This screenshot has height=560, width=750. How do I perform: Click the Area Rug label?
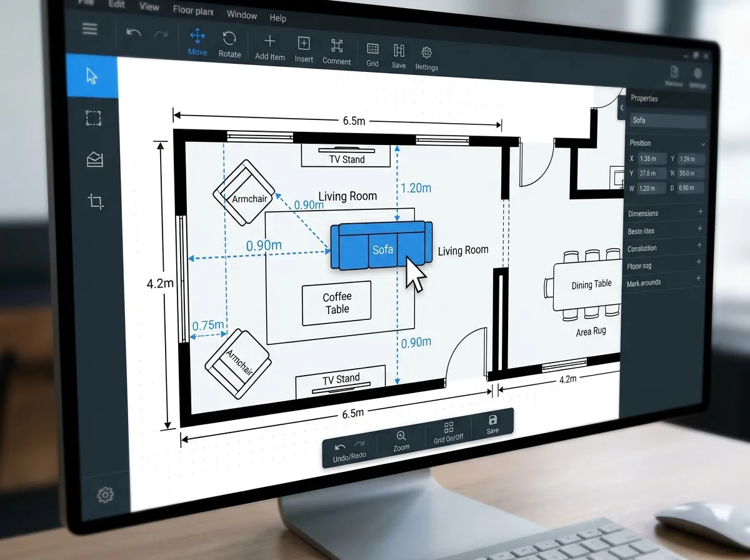591,332
